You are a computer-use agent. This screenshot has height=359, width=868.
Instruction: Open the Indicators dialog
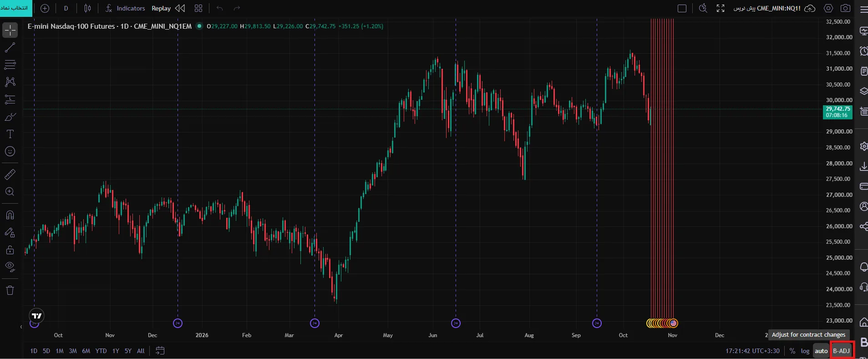pyautogui.click(x=125, y=8)
